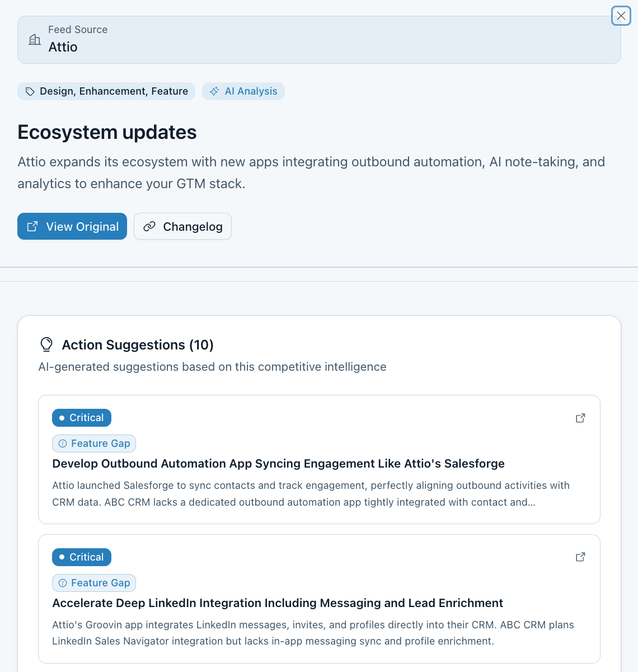Click the building icon beside Feed Source
The image size is (638, 672).
[35, 39]
